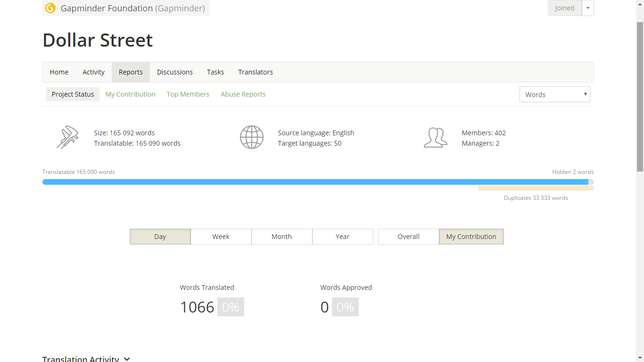Viewport: 644px width, 362px height.
Task: Open the Translators tab
Action: (256, 72)
